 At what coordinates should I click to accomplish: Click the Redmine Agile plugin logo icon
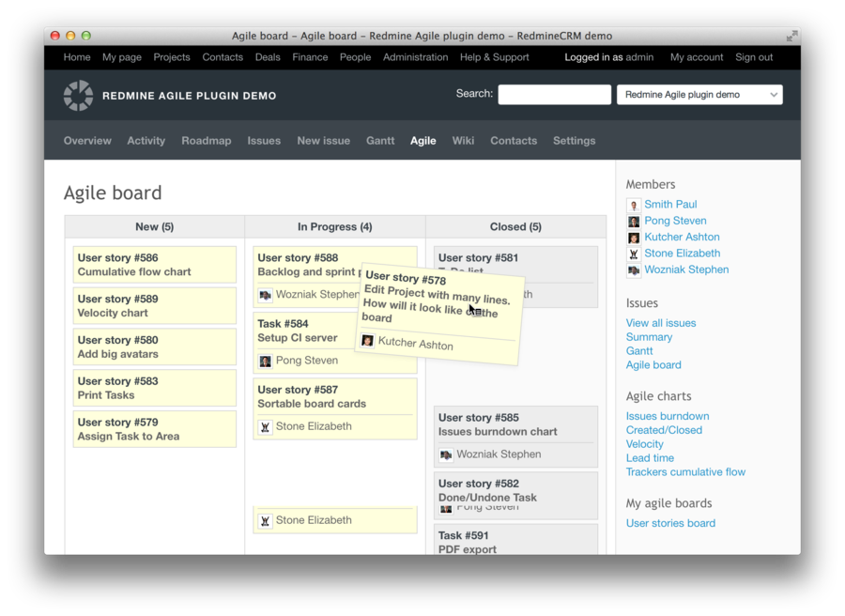coord(78,96)
